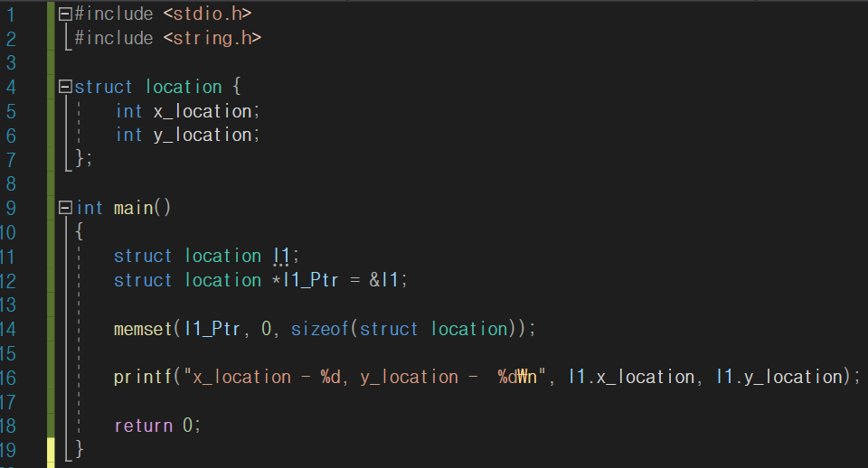Click the 'l1.y_location' argument in printf
Screen dimensions: 868x468
779,378
